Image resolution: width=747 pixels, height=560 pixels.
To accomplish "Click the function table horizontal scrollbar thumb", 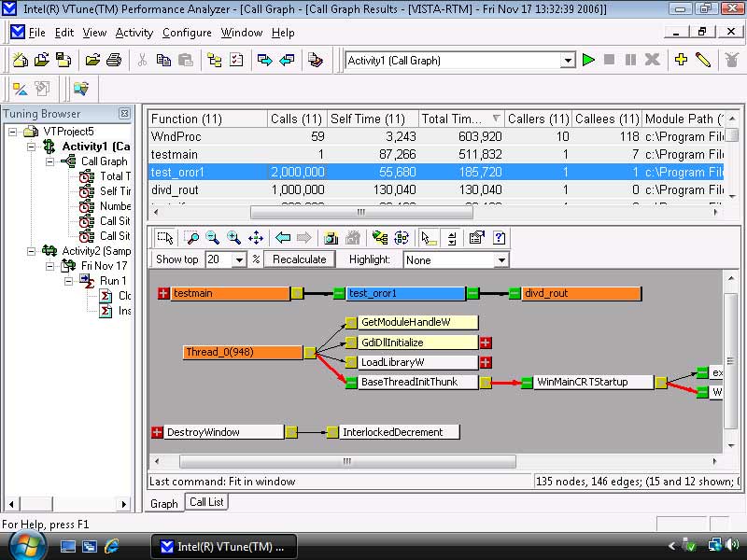I will pos(361,212).
